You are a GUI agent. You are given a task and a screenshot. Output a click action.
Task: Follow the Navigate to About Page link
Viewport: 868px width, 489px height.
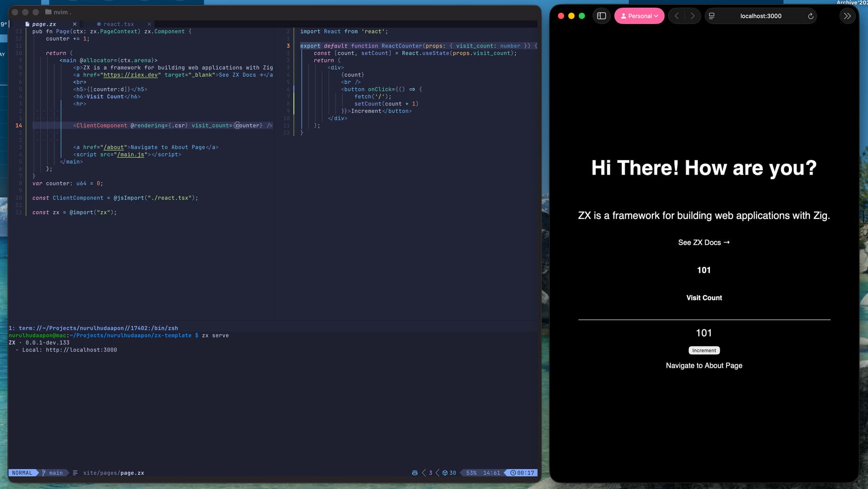[703, 366]
